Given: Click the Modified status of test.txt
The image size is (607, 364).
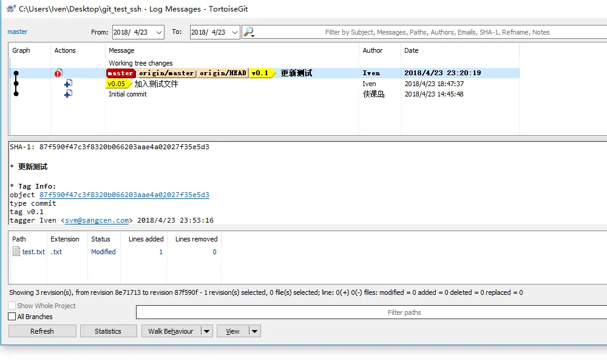Looking at the screenshot, I should pos(103,251).
